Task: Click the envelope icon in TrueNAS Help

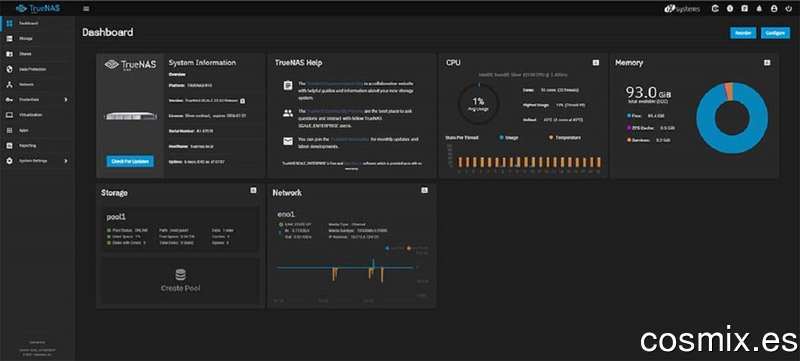Action: point(288,141)
